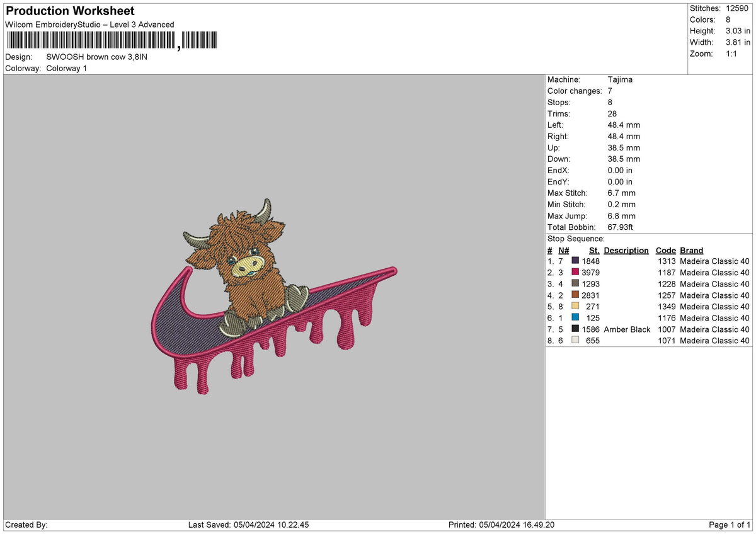
Task: Click thread code 1257
Action: point(667,295)
